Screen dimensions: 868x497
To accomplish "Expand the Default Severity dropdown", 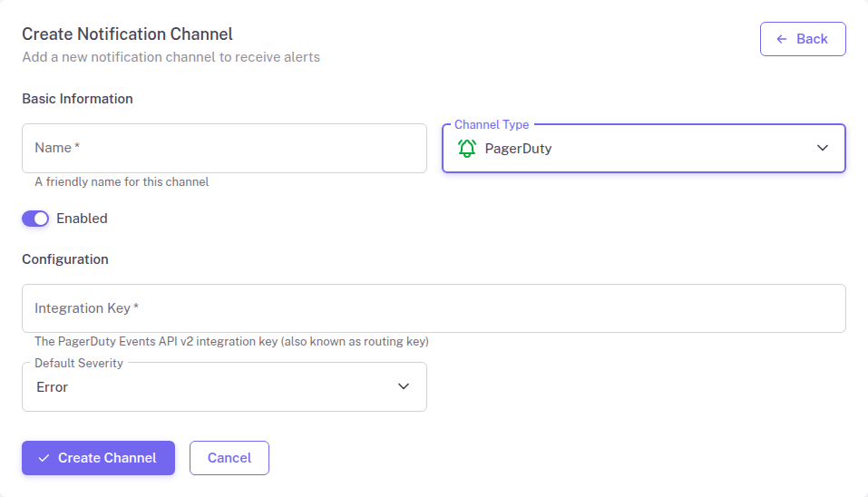I will [224, 387].
